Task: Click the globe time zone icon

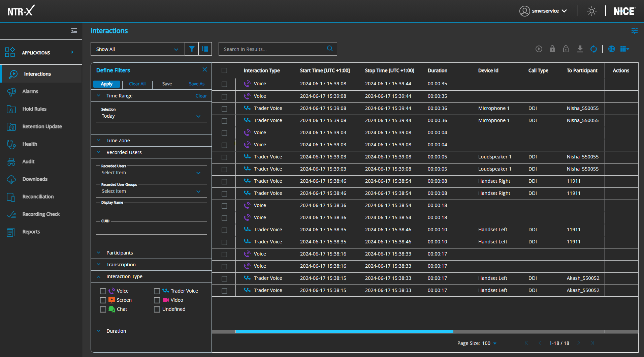Action: (x=612, y=49)
